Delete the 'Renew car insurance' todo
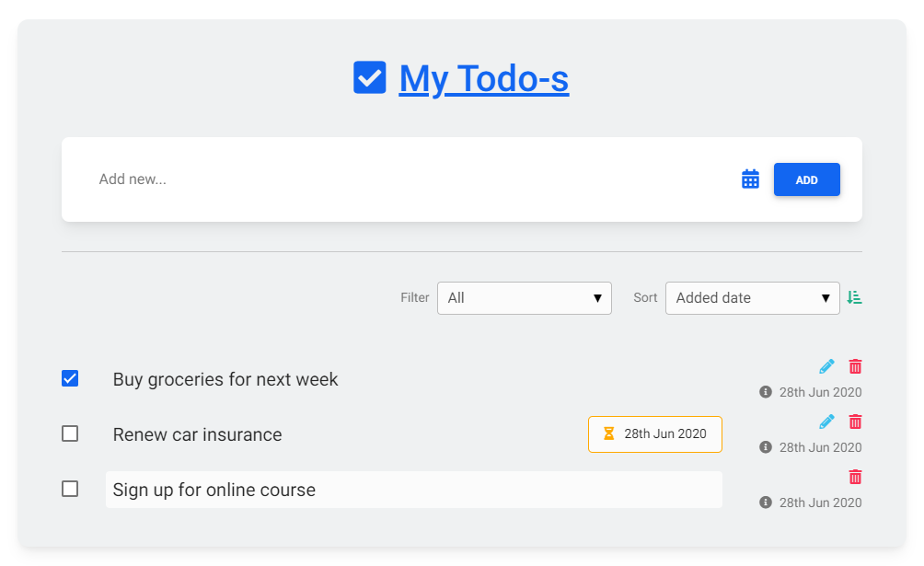The width and height of the screenshot is (924, 566). 855,422
